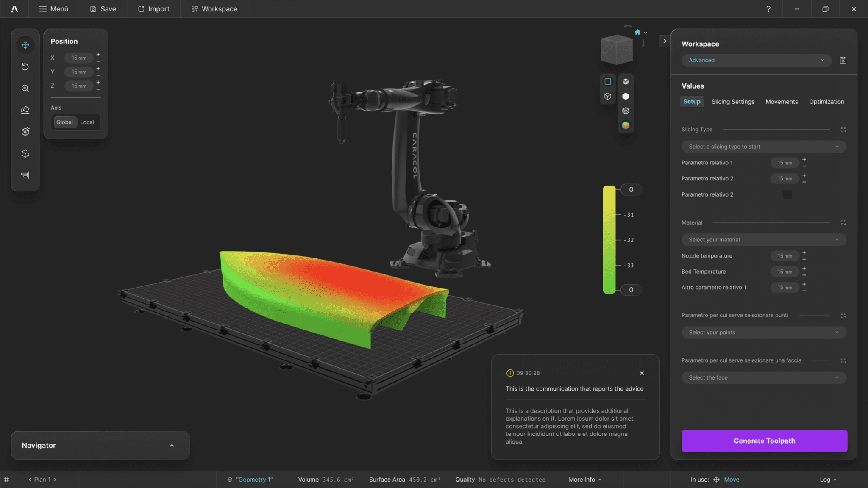Viewport: 868px width, 488px height.
Task: Click the home view icon
Action: [x=637, y=32]
